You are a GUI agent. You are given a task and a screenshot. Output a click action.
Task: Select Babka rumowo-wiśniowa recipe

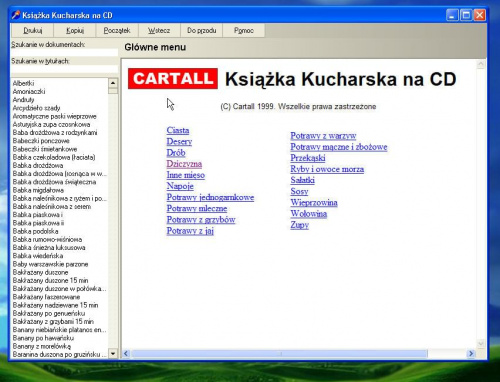tap(47, 239)
